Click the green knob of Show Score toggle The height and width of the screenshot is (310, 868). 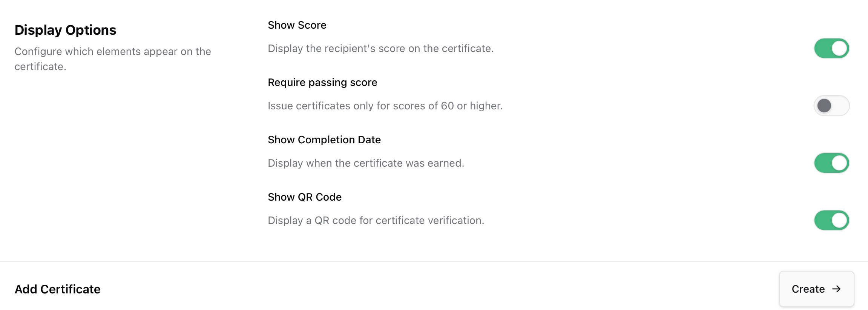tap(839, 48)
